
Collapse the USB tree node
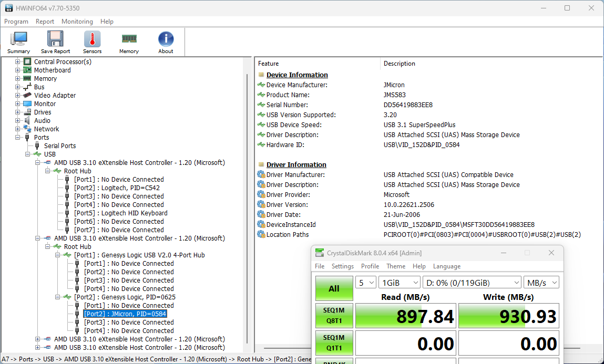click(27, 154)
